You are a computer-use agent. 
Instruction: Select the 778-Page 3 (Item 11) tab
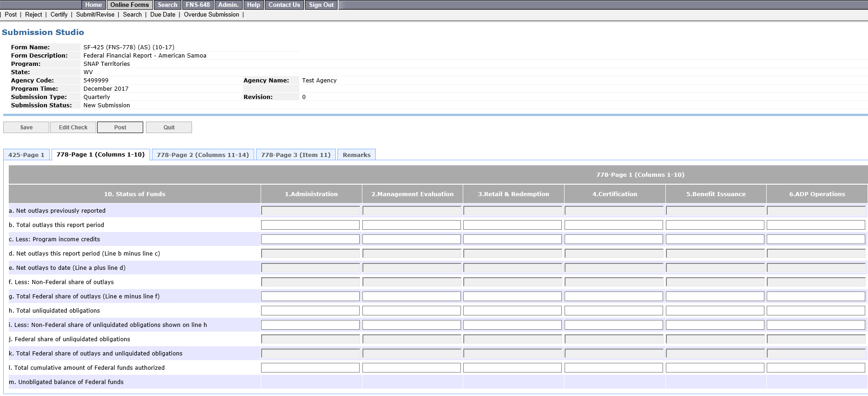point(296,155)
